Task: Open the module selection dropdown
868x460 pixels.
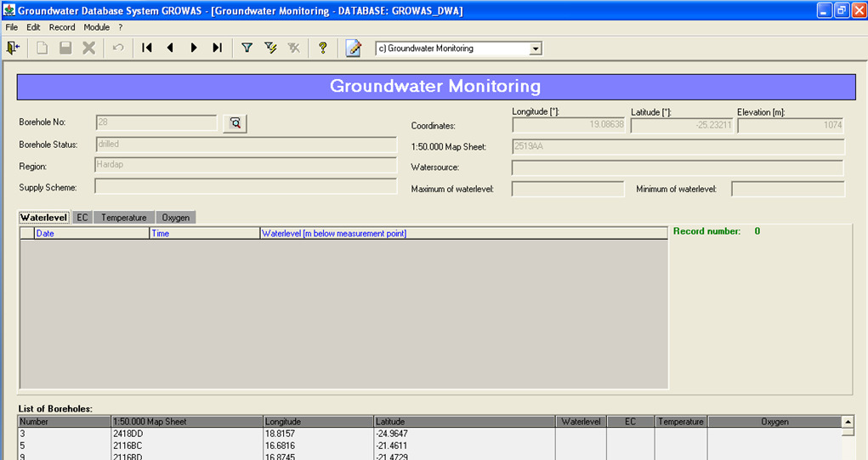Action: [535, 49]
